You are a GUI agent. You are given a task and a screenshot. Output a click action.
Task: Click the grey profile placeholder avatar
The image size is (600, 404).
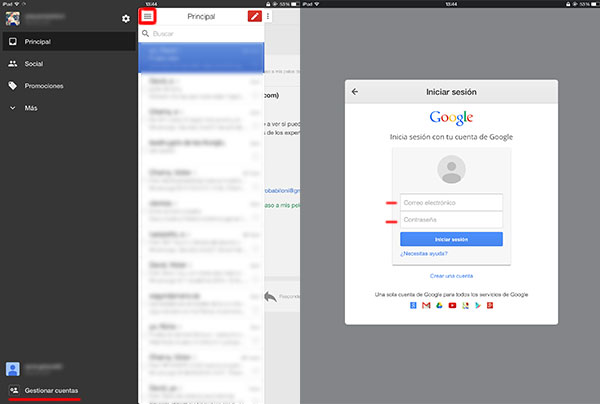[451, 169]
